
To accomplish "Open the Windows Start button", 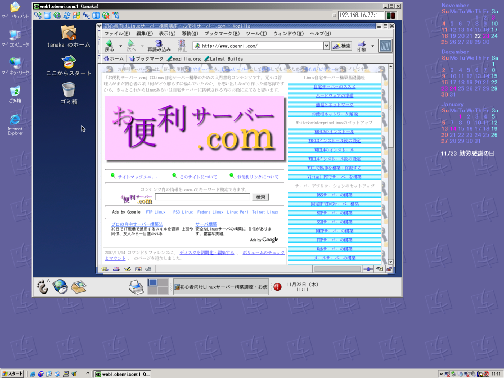I will click(12, 374).
